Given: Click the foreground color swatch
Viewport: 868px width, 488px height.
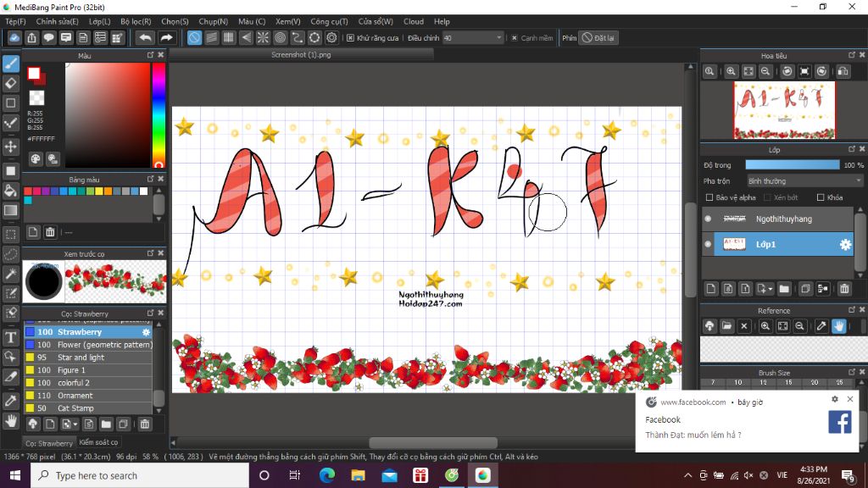Looking at the screenshot, I should pos(34,73).
